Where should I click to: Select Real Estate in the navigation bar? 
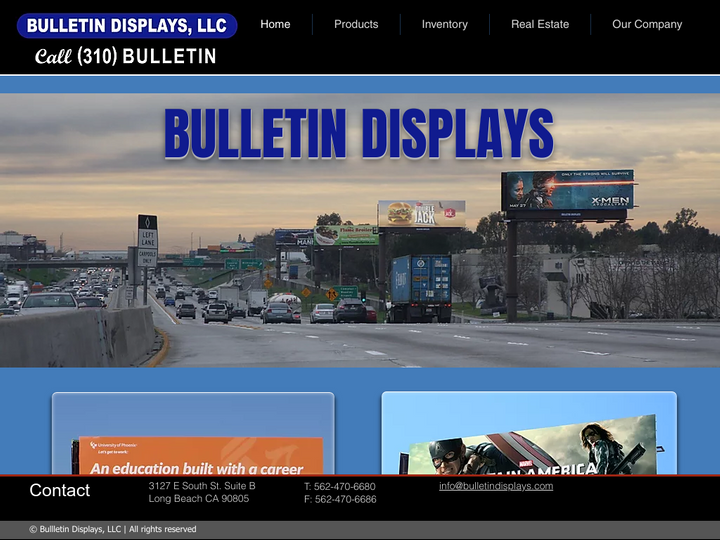click(x=540, y=24)
